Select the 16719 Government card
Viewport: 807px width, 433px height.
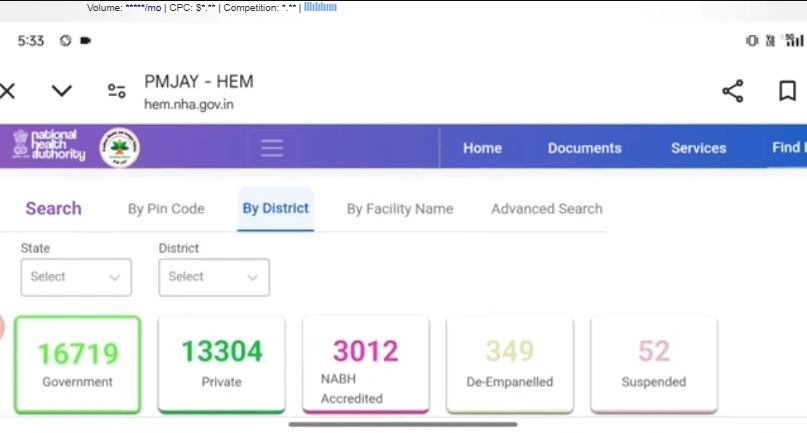[x=78, y=365]
